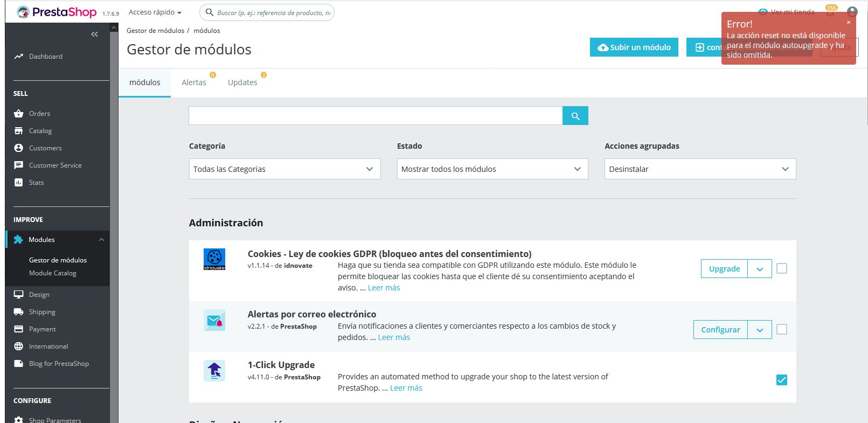The width and height of the screenshot is (868, 423).
Task: Click the Design monitor icon
Action: [x=19, y=294]
